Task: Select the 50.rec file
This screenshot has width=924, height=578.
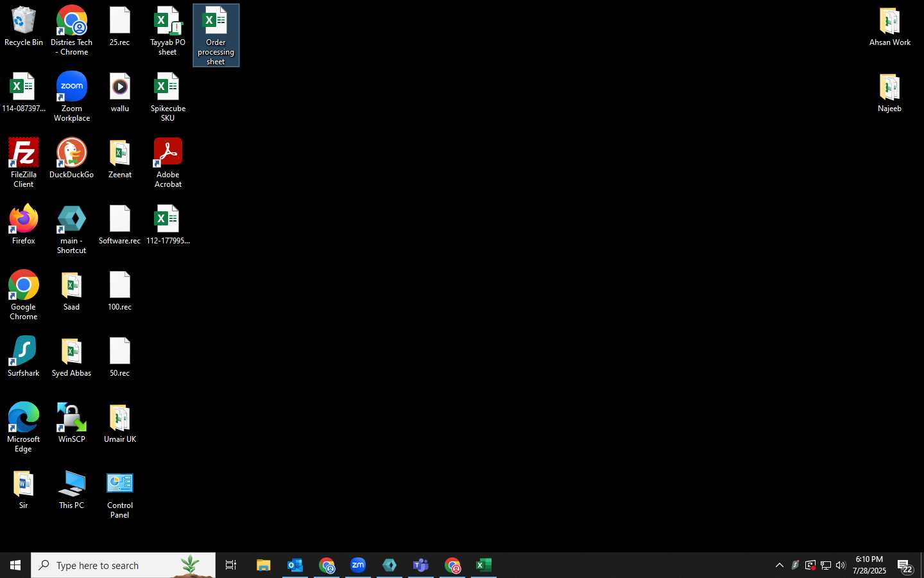Action: click(x=120, y=357)
